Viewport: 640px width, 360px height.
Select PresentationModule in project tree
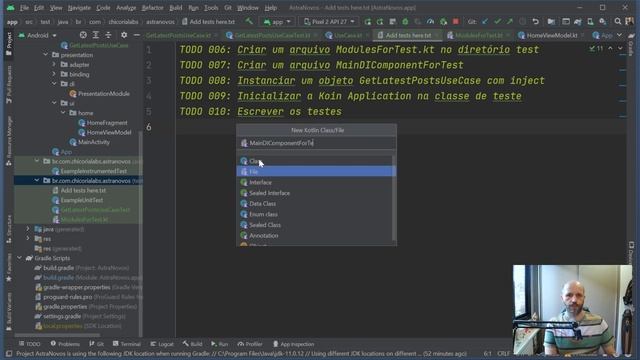click(x=104, y=93)
